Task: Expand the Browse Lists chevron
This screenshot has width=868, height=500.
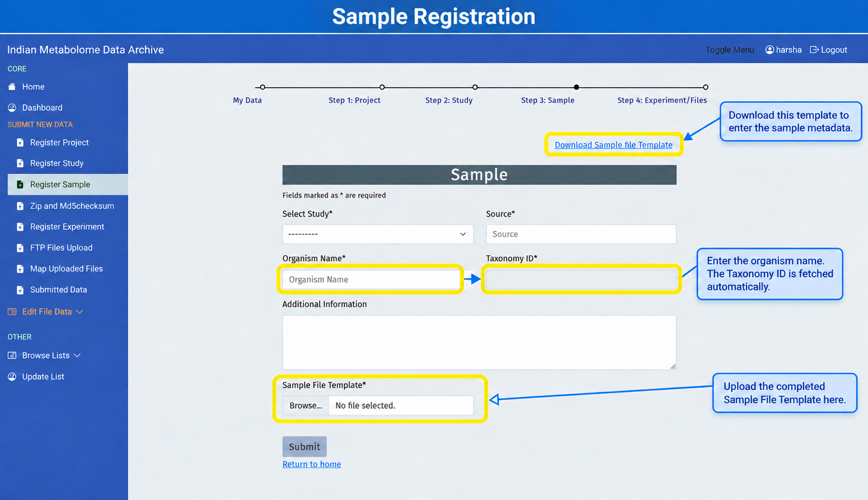Action: pos(77,356)
